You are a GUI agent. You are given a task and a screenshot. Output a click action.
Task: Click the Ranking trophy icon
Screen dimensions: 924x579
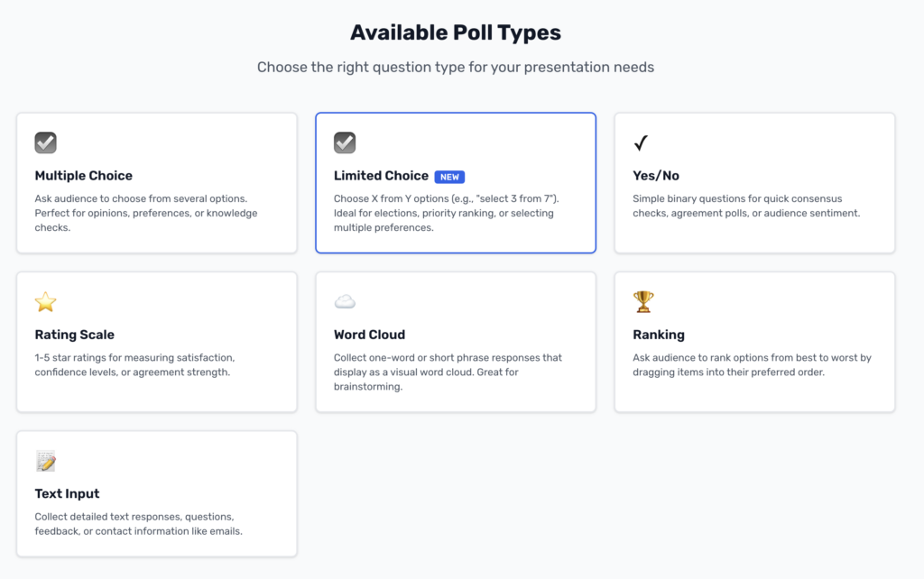[643, 301]
